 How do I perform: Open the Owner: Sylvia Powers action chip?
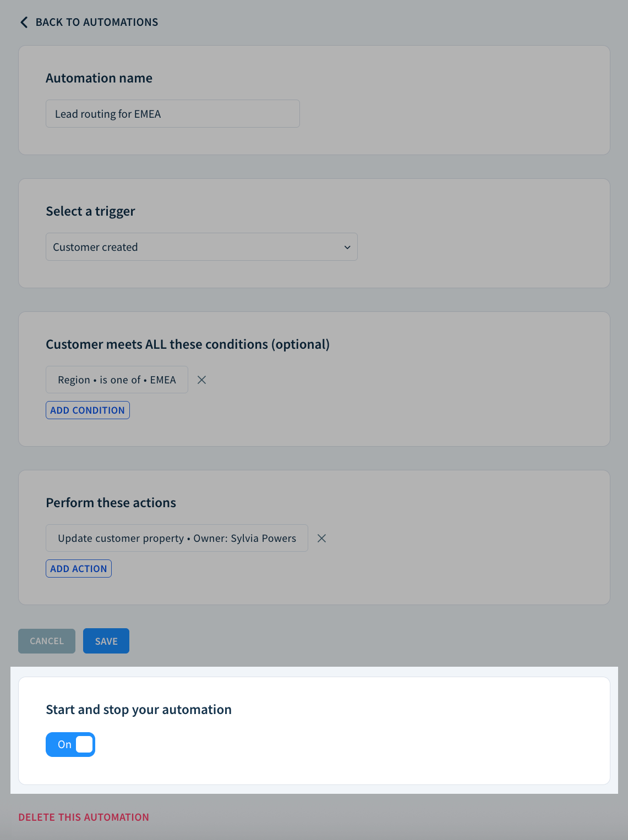pyautogui.click(x=177, y=538)
